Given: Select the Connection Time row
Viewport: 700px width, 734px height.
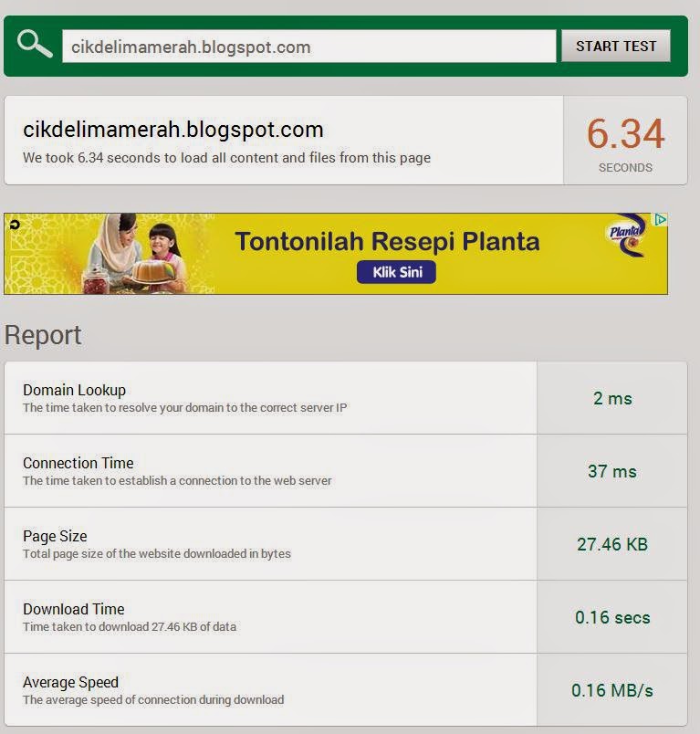Looking at the screenshot, I should point(346,471).
